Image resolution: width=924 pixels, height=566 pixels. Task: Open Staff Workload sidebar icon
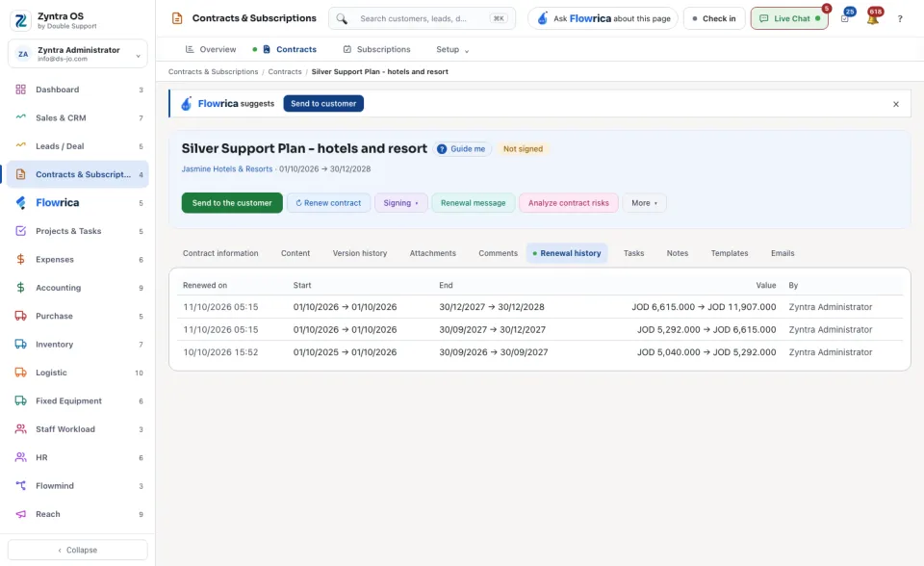point(20,429)
